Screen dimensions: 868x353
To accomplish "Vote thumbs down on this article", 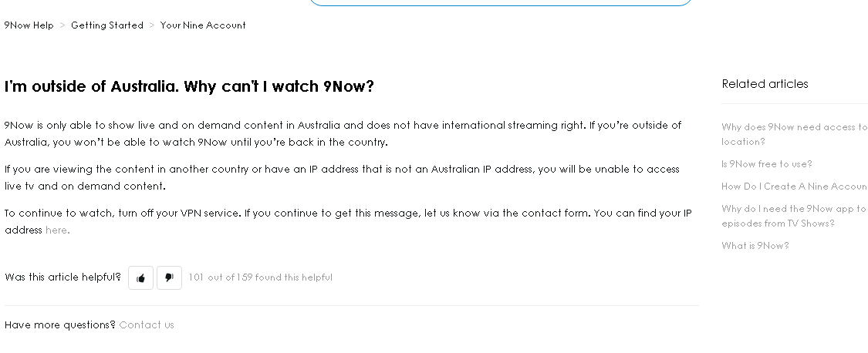I will (170, 277).
